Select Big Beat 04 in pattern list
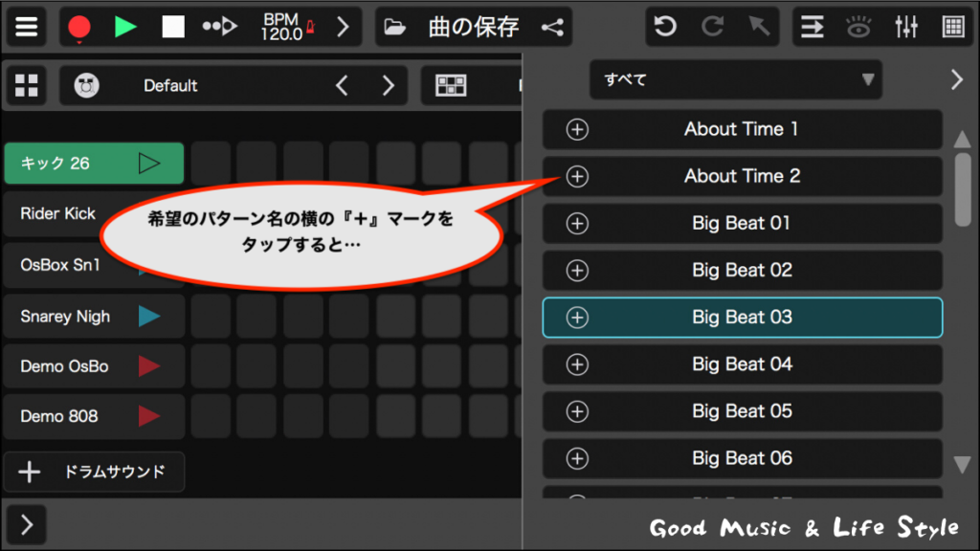Screen dimensions: 980x551 pos(743,364)
